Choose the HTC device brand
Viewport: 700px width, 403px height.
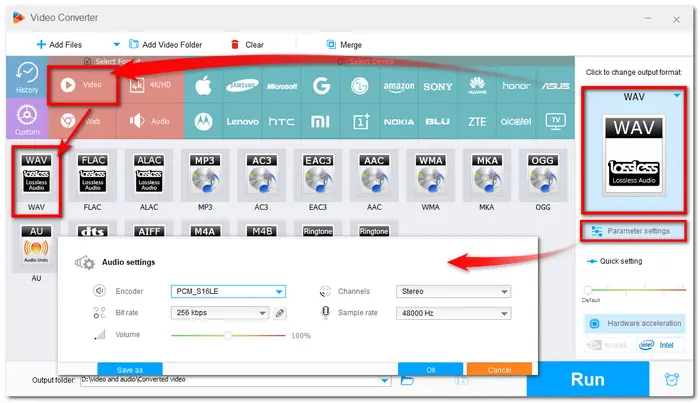[x=282, y=121]
